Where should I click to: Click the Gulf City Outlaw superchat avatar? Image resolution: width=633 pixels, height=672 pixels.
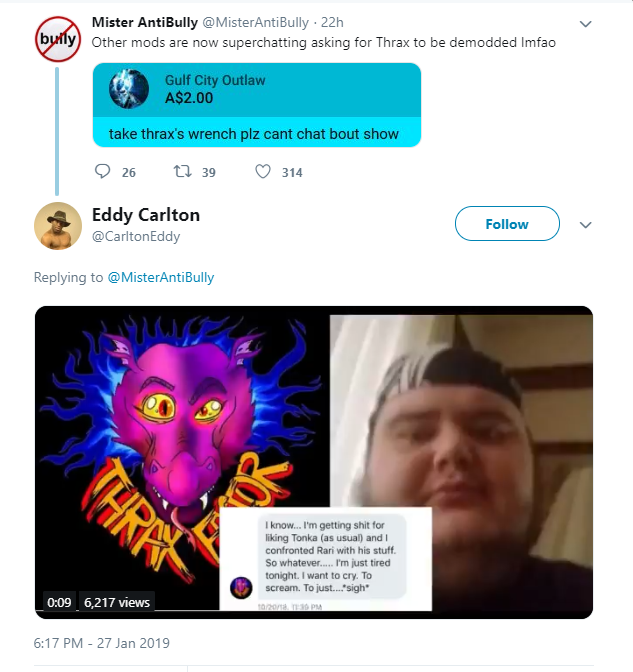[x=129, y=89]
